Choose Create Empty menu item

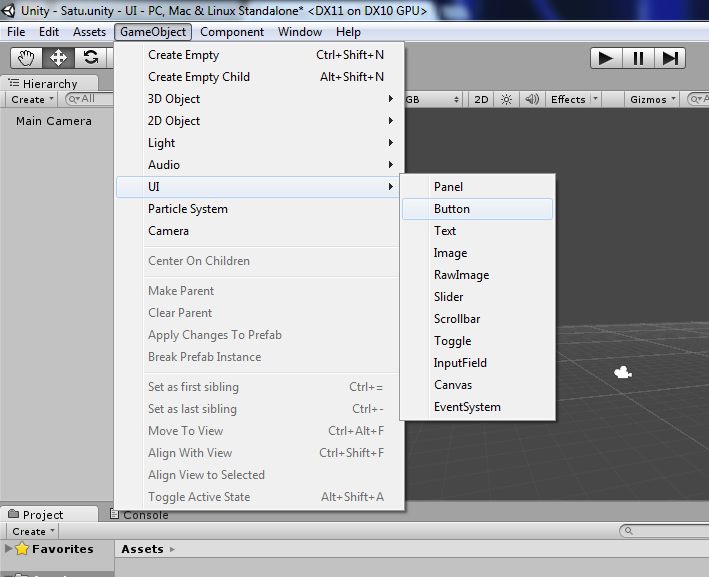click(260, 55)
